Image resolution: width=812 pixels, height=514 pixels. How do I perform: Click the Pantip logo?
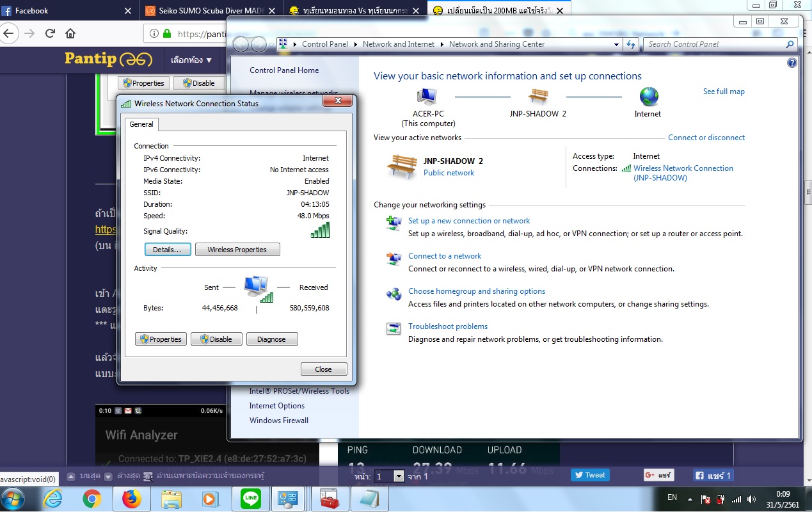[x=108, y=60]
